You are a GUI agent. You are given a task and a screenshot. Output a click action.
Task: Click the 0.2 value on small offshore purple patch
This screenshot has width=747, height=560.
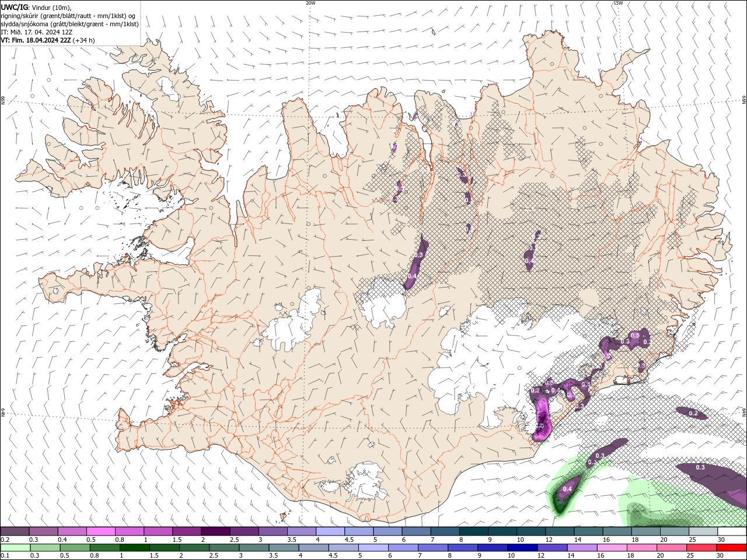click(x=693, y=413)
